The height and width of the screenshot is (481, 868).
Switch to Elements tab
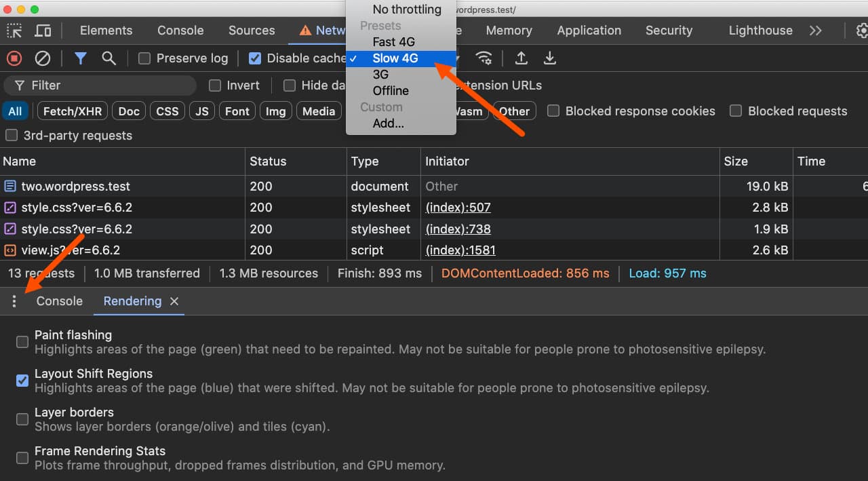pyautogui.click(x=106, y=31)
